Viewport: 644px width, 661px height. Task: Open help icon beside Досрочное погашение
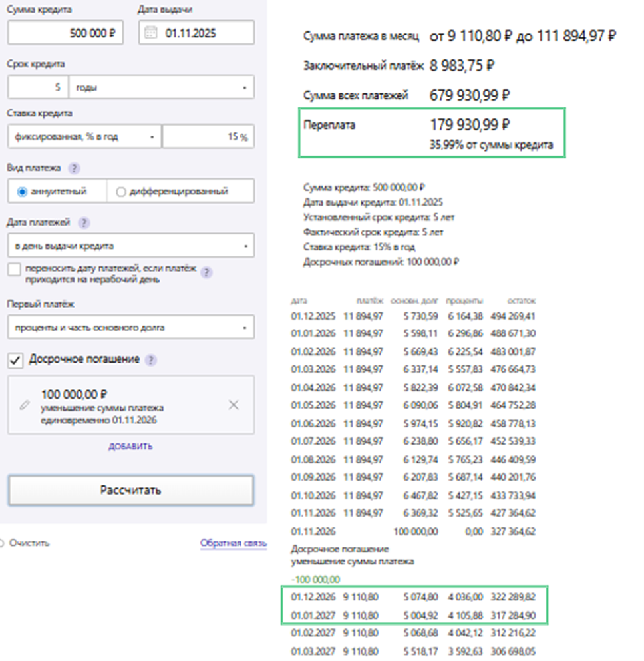point(151,360)
